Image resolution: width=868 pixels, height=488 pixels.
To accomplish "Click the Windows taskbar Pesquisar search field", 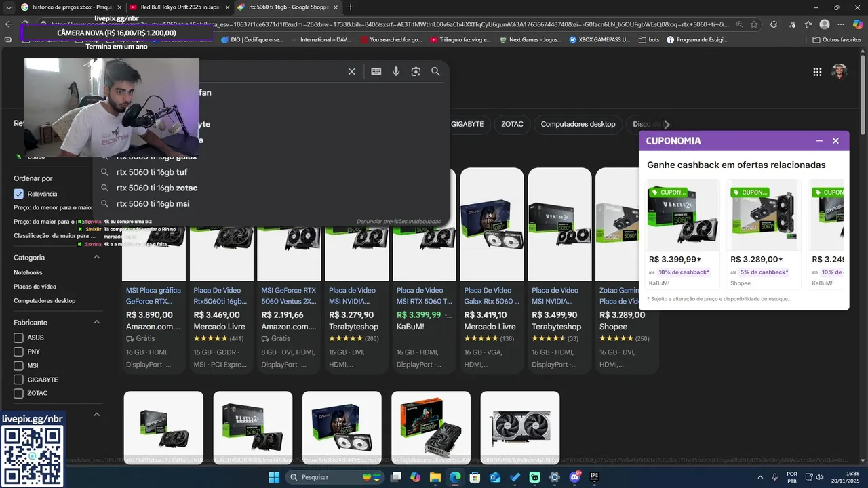I will [x=336, y=477].
